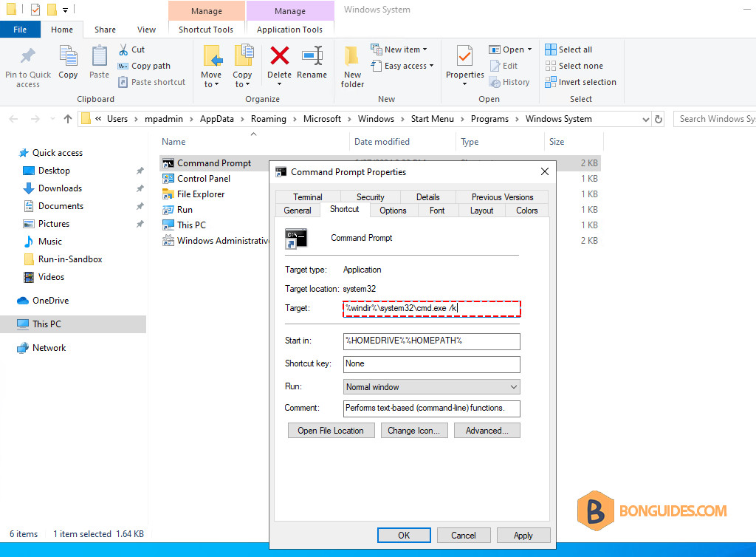Select Desktop in navigation pane
Screen dimensions: 756x557
point(54,171)
